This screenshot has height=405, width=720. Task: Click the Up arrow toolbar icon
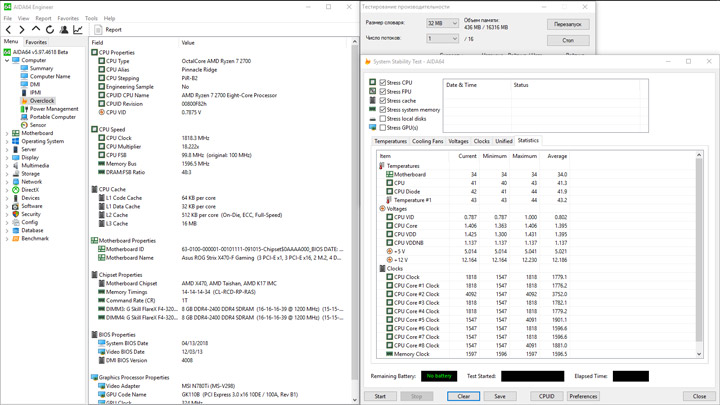tap(36, 29)
